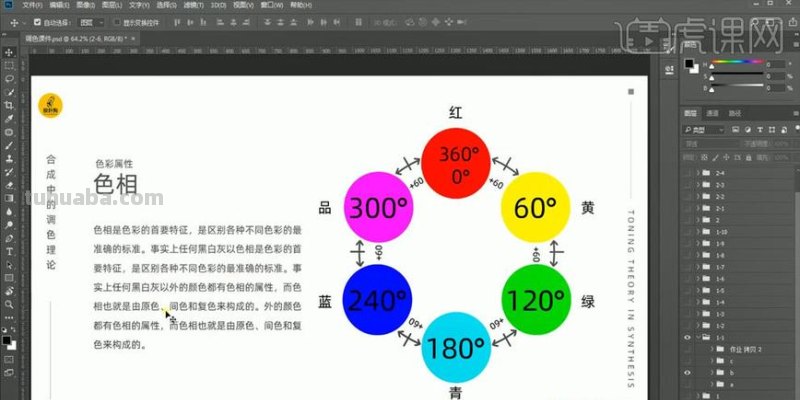The image size is (800, 400).
Task: Toggle the Auto-Select checkbox
Action: pos(37,22)
